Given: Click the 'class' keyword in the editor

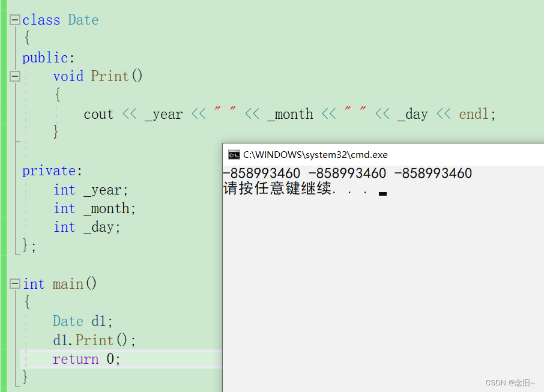Looking at the screenshot, I should coord(41,20).
